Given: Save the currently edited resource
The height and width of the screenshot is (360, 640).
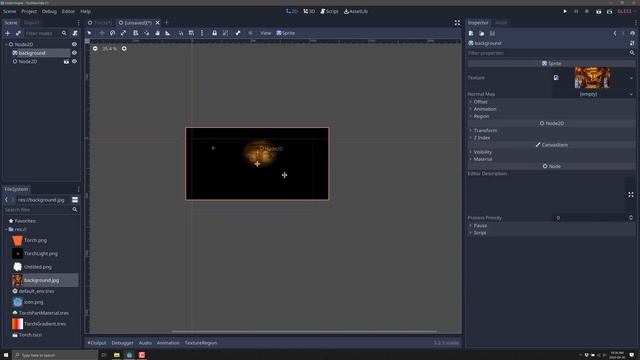Looking at the screenshot, I should coord(492,33).
